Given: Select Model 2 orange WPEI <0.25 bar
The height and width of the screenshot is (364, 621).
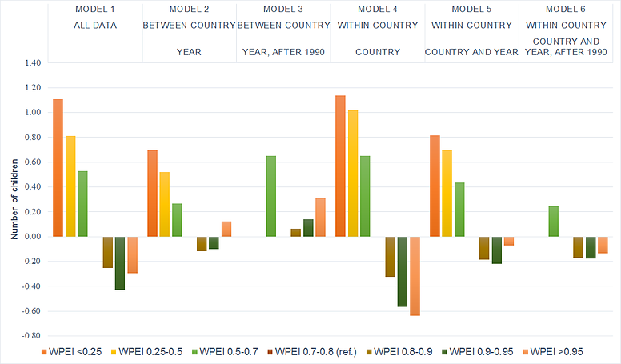Looking at the screenshot, I should pos(153,194).
